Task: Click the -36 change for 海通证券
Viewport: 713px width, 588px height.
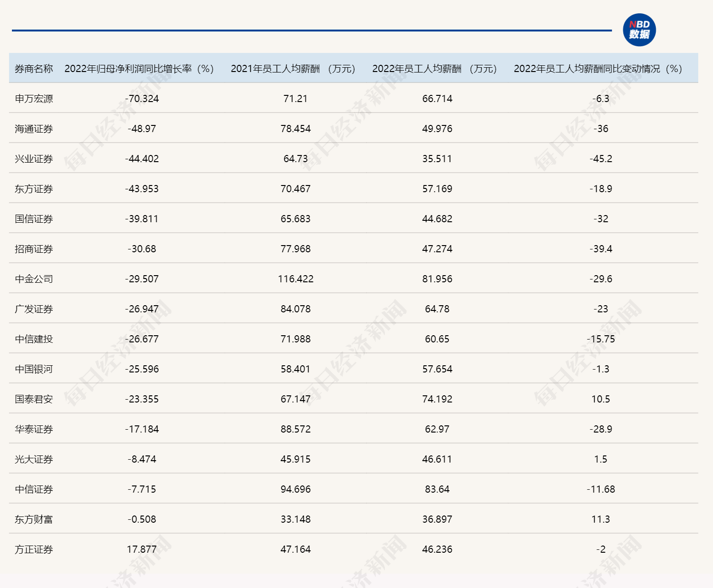Action: pyautogui.click(x=601, y=129)
